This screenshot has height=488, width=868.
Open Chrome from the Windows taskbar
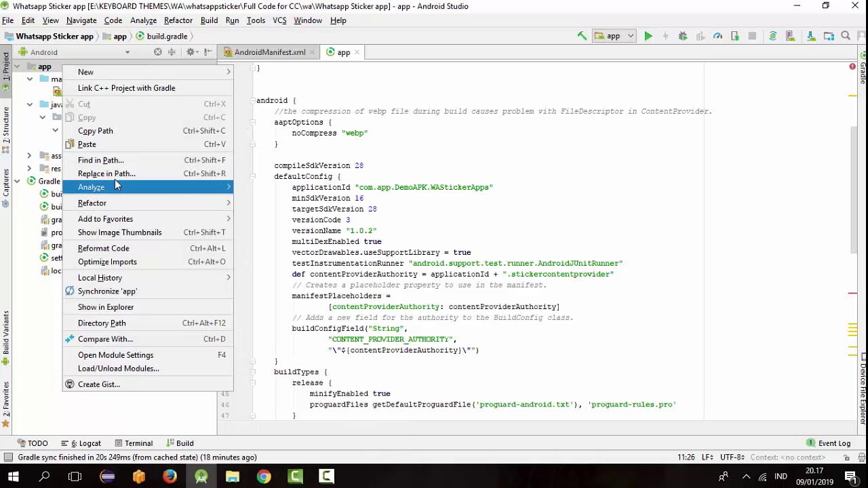pos(264,476)
